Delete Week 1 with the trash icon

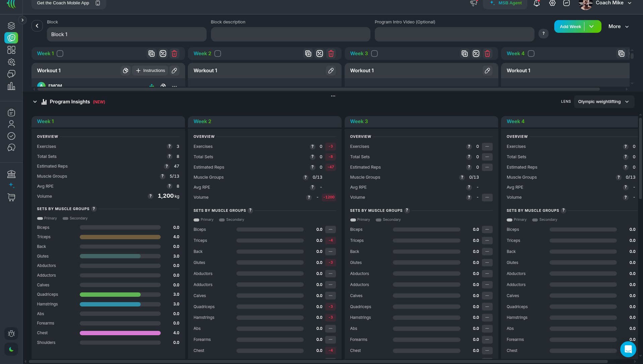(x=174, y=54)
